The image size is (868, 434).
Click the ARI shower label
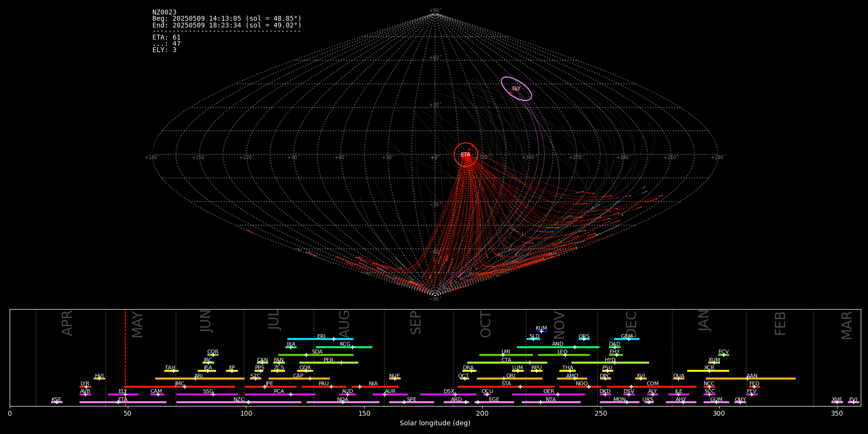click(x=199, y=376)
